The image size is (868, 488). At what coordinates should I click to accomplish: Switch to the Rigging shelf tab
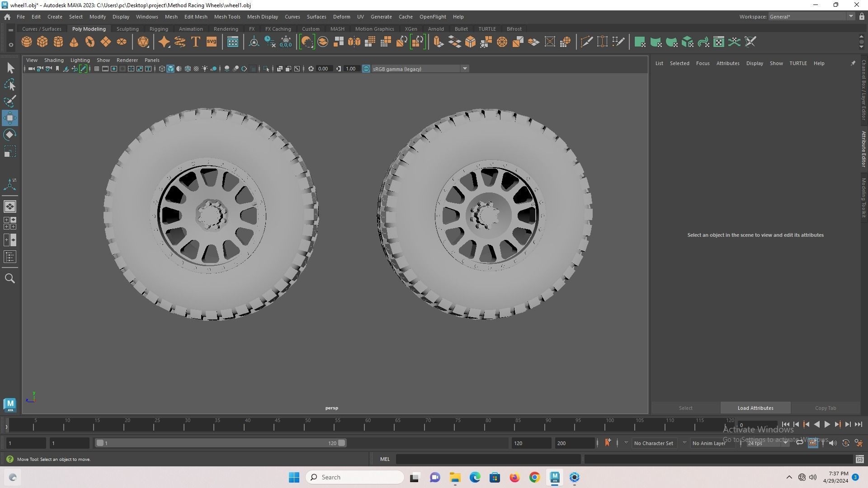[159, 29]
